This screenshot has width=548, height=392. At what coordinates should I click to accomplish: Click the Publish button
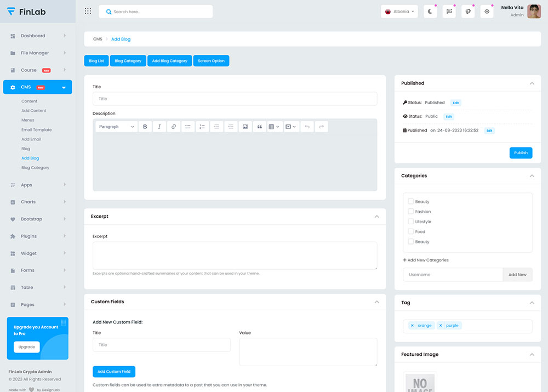tap(521, 152)
